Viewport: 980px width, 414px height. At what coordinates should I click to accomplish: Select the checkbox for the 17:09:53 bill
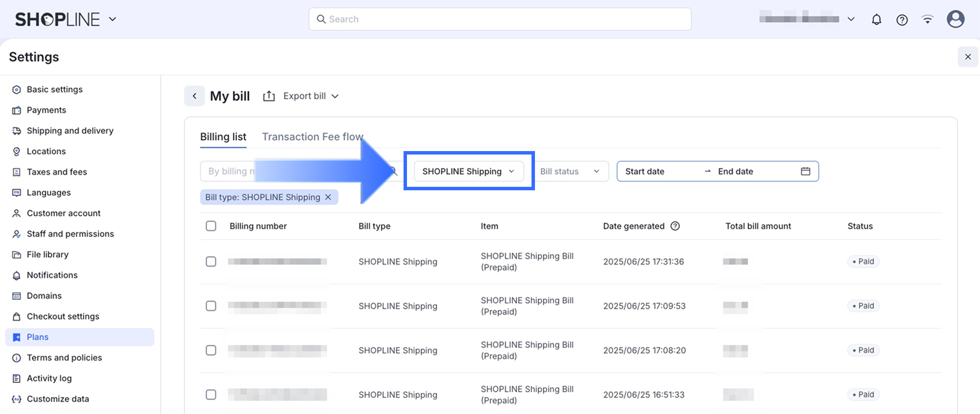[x=211, y=306]
